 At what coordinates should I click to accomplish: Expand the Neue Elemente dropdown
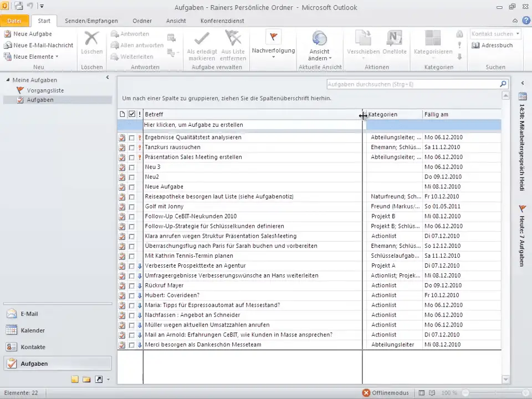click(57, 57)
